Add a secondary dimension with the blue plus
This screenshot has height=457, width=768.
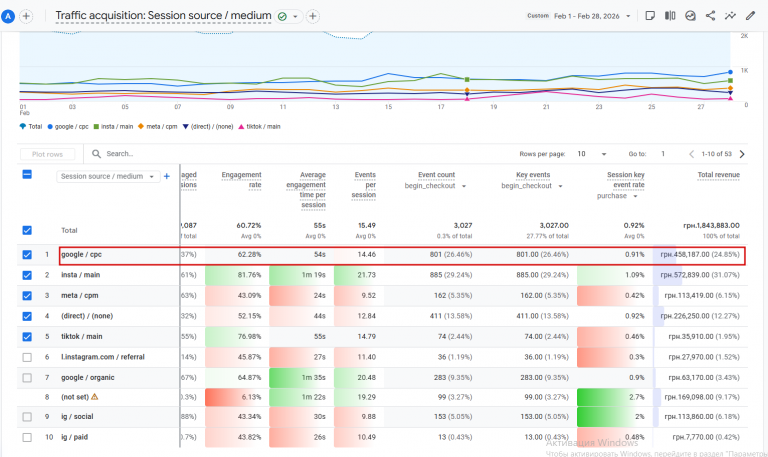click(167, 176)
